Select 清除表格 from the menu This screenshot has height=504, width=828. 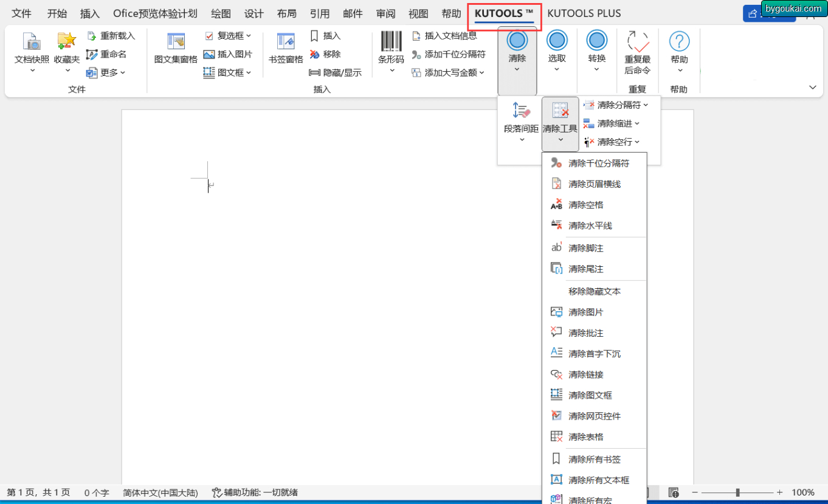[x=594, y=437]
